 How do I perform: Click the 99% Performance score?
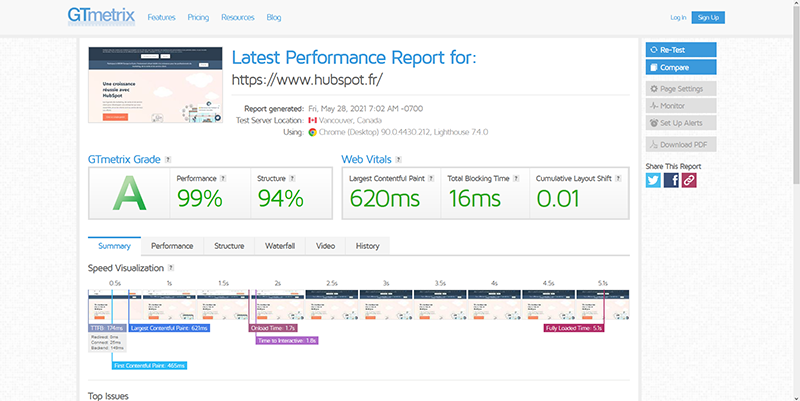pos(199,198)
